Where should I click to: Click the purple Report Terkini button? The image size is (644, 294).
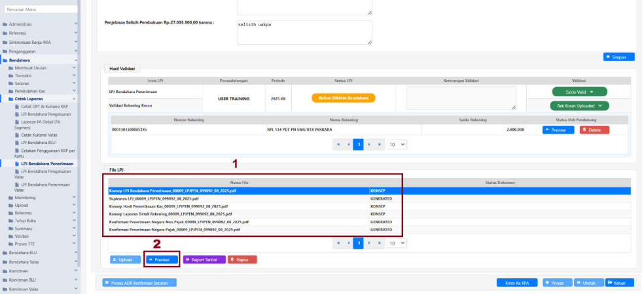pos(204,260)
